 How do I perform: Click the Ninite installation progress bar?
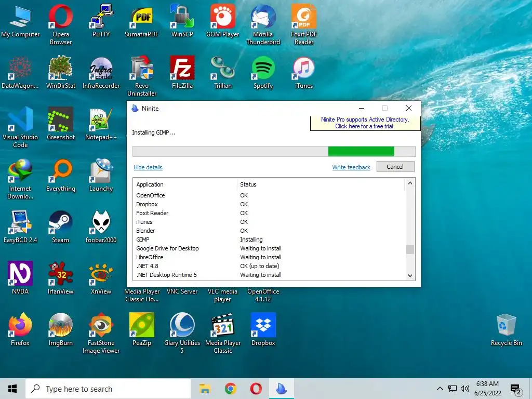[x=274, y=151]
